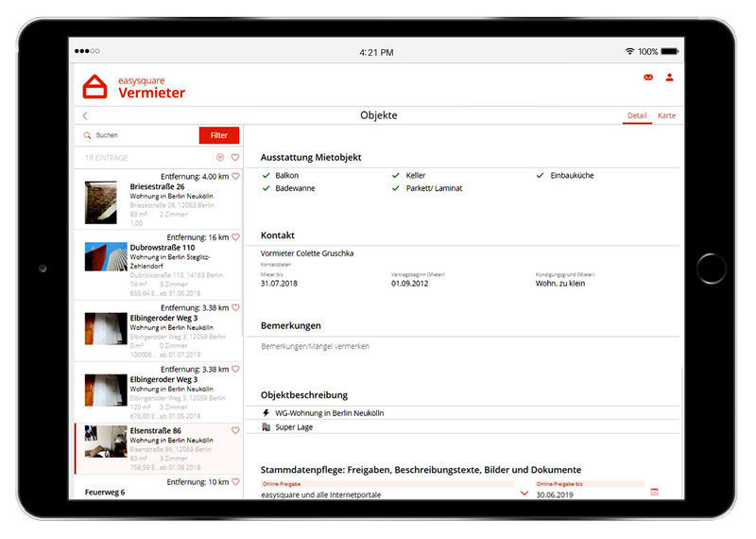Image resolution: width=756 pixels, height=539 pixels.
Task: Click the easysquare house logo
Action: [x=95, y=87]
